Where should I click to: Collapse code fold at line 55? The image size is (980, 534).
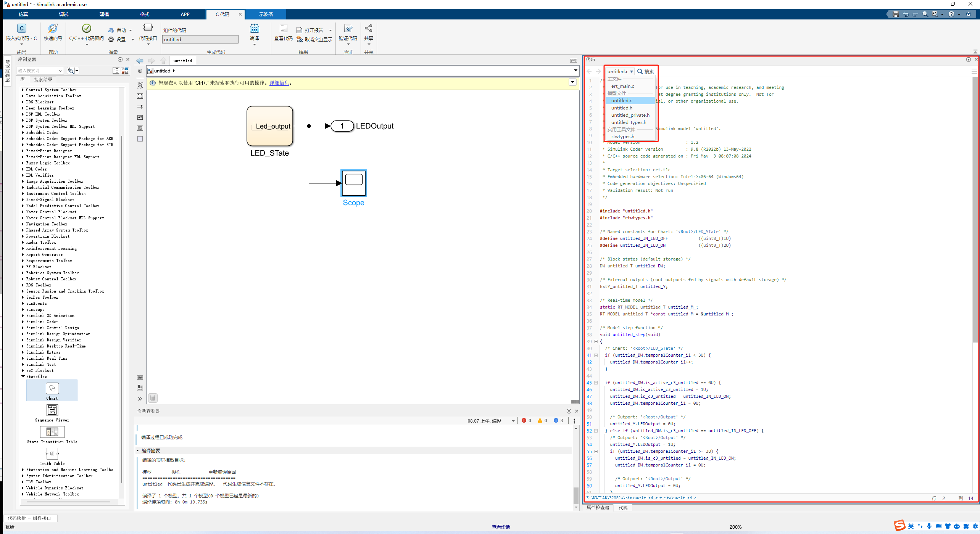click(x=596, y=451)
